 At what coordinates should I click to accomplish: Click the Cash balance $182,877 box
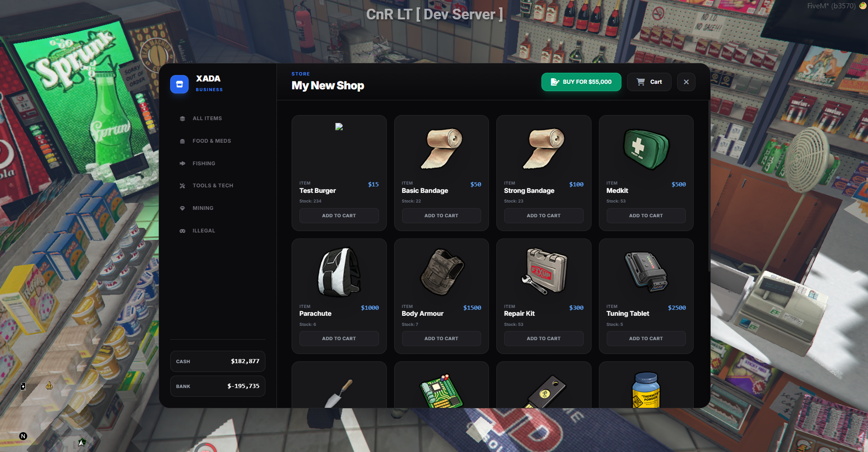(218, 361)
